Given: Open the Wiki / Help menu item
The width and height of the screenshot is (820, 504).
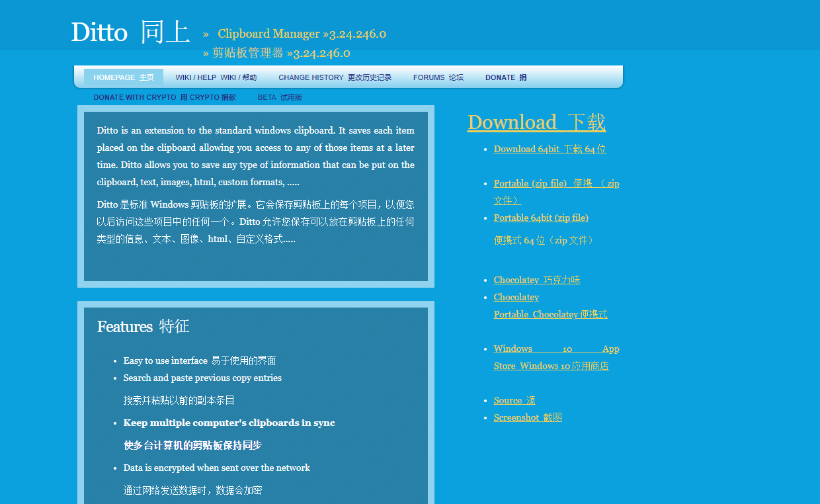Looking at the screenshot, I should point(216,77).
